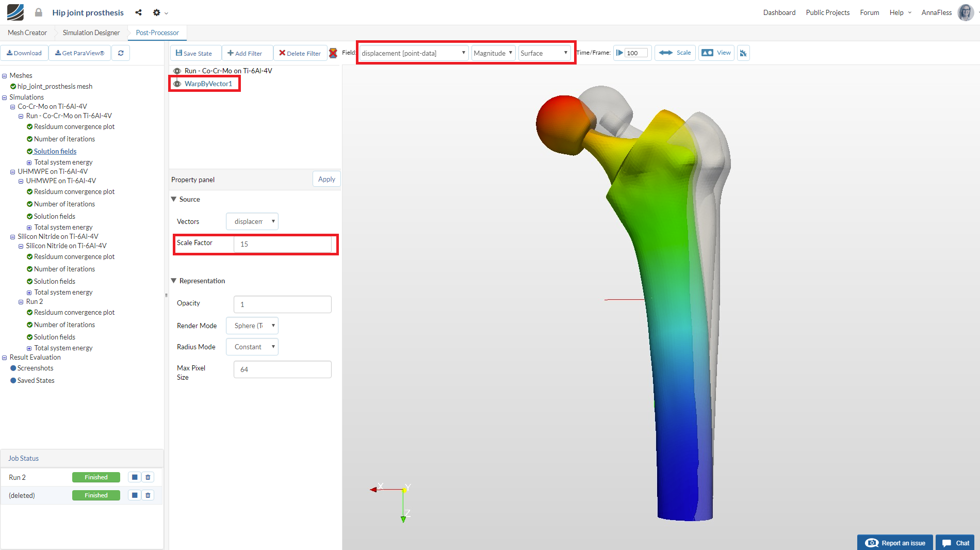980x550 pixels.
Task: Click Download button in left panel
Action: pos(24,53)
